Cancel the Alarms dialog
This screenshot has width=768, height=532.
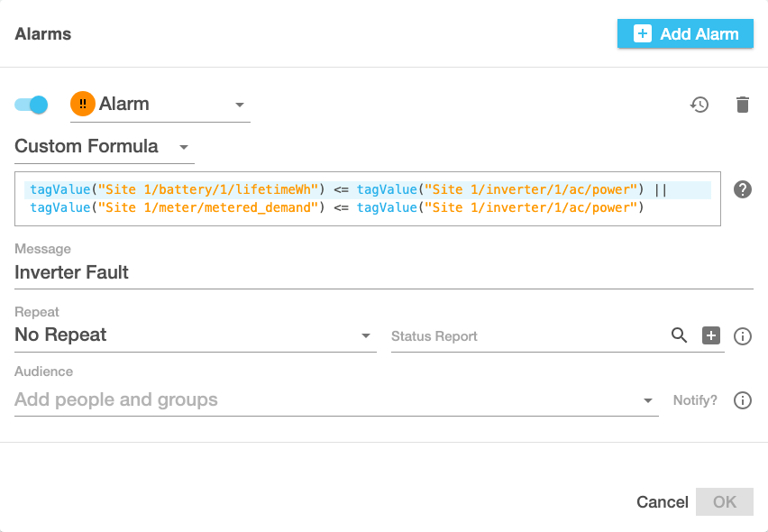[662, 502]
